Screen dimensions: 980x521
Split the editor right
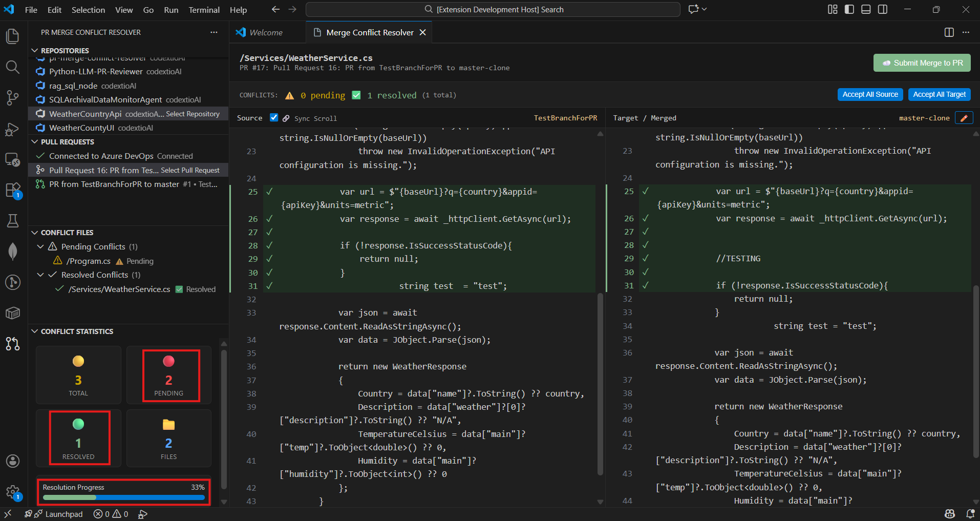(949, 32)
